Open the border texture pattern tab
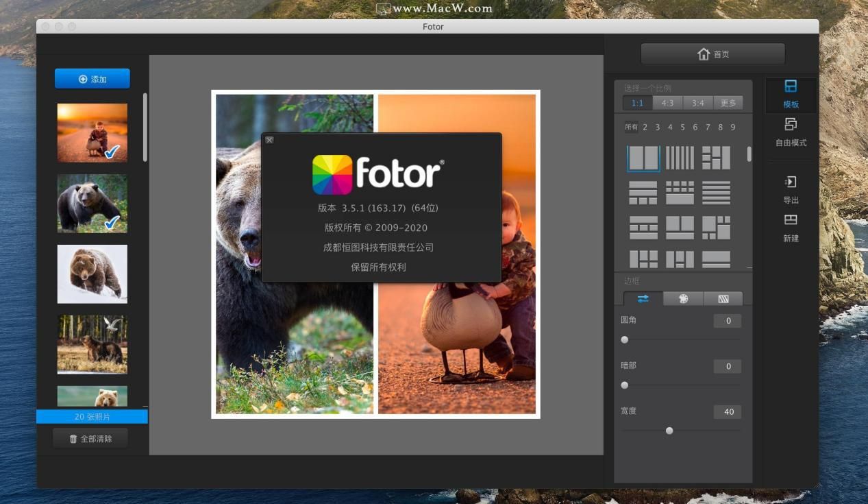Viewport: 868px width, 504px height. pyautogui.click(x=723, y=299)
